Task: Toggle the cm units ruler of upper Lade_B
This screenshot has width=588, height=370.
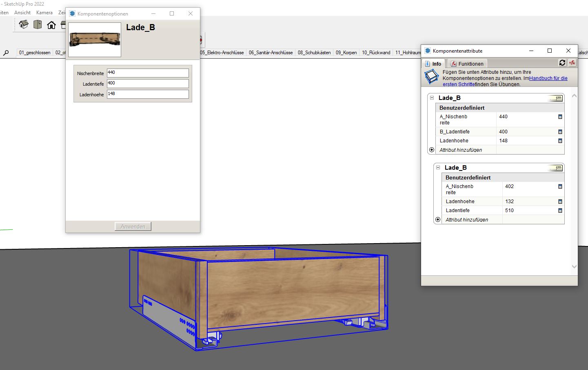Action: pyautogui.click(x=555, y=98)
